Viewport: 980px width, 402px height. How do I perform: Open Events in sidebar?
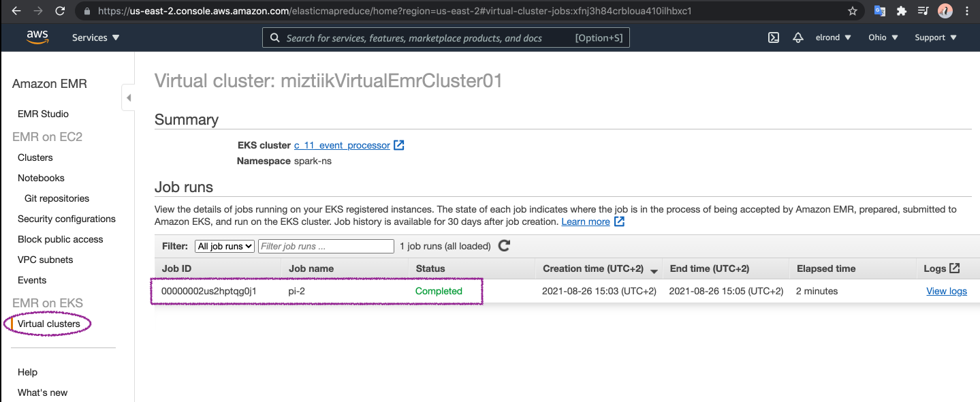[32, 280]
